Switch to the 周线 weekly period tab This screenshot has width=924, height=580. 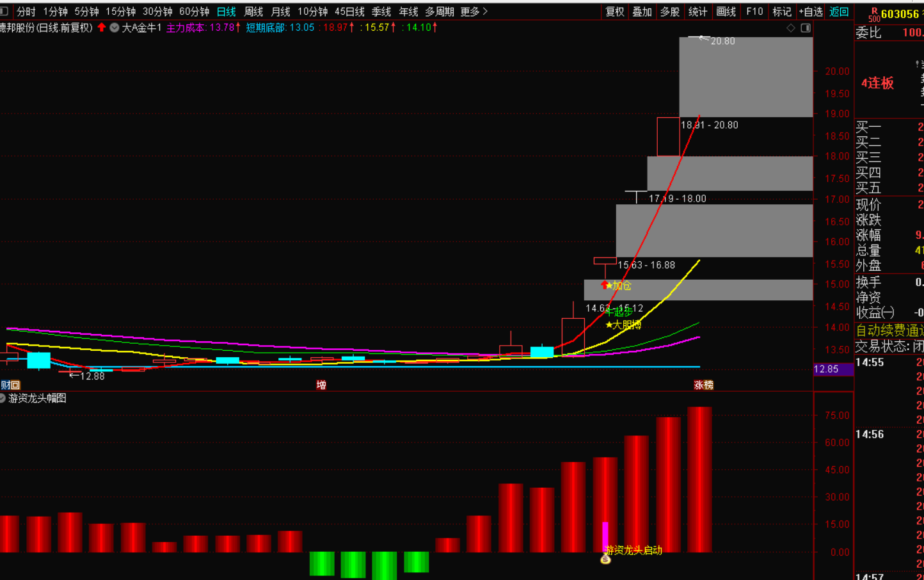(253, 12)
